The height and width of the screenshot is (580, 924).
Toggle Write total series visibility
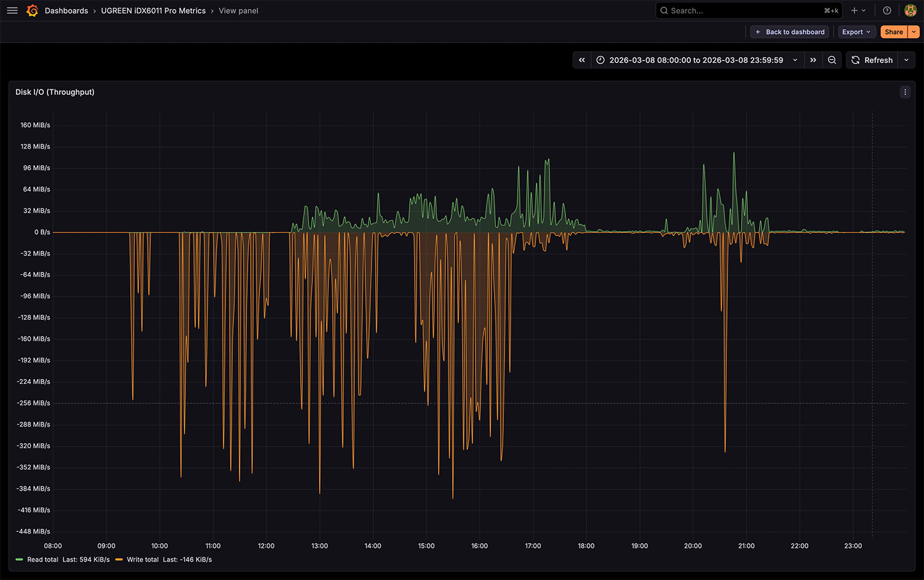tap(142, 560)
